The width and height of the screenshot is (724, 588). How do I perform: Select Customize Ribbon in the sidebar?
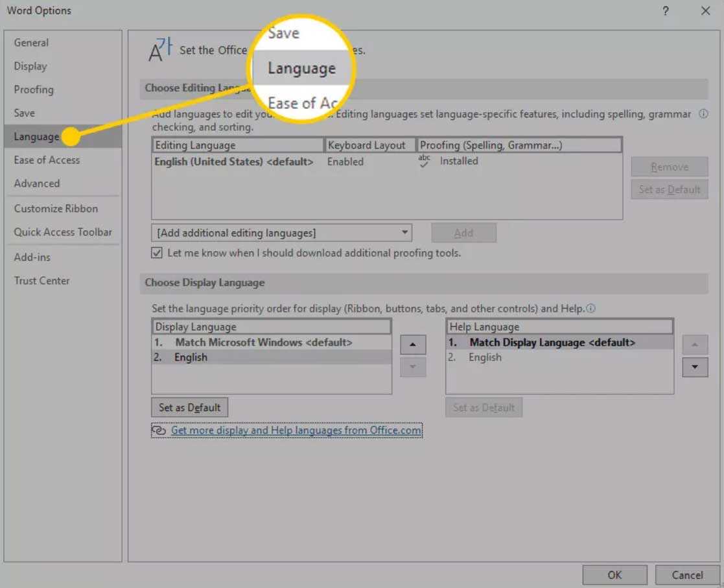coord(56,209)
